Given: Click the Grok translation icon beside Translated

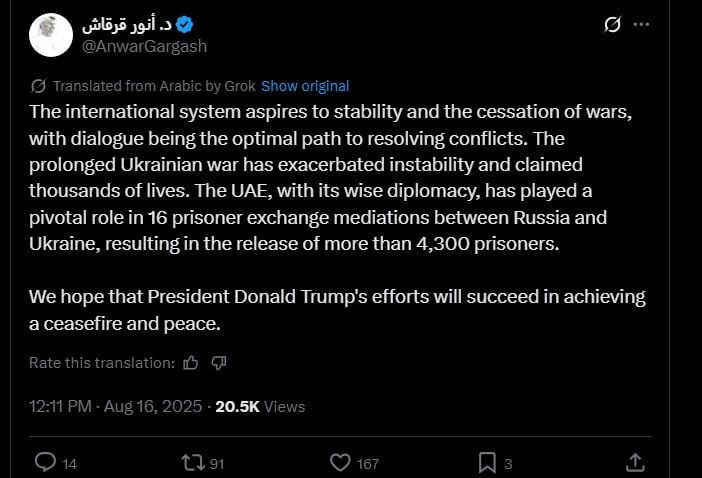Looking at the screenshot, I should click(39, 86).
